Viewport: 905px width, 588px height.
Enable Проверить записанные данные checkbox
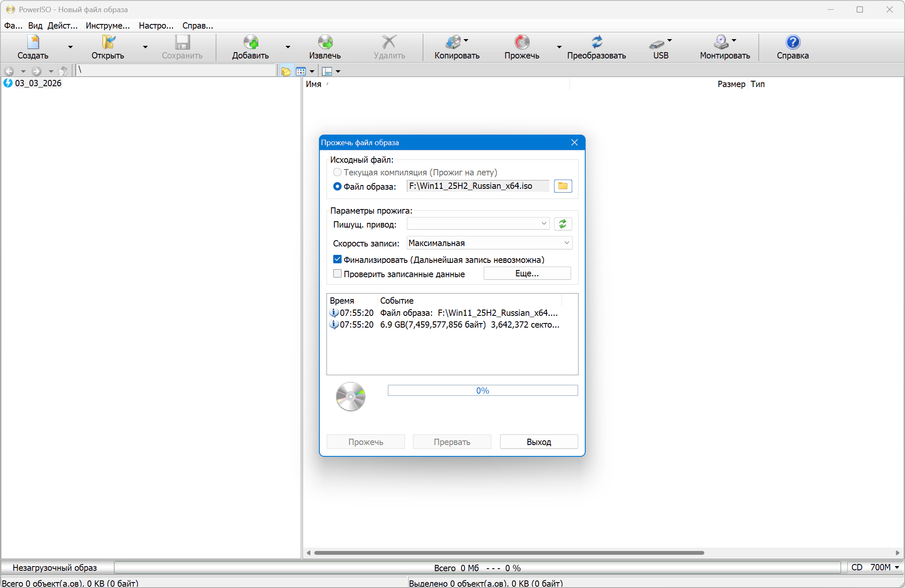point(337,274)
